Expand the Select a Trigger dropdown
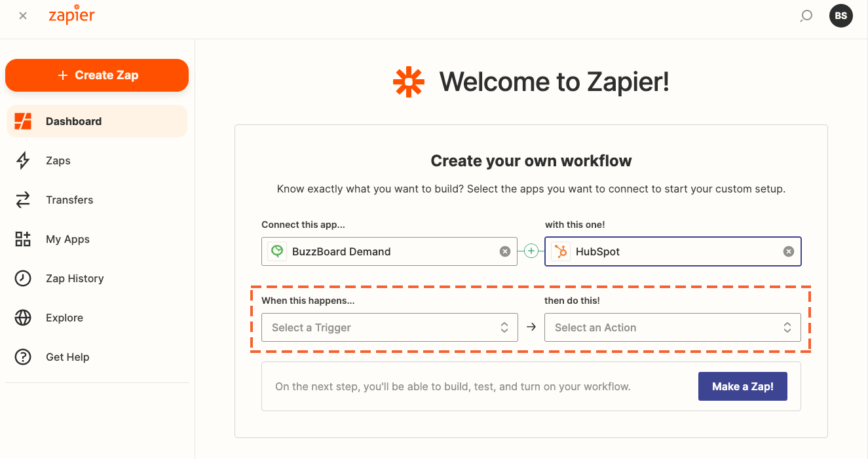The image size is (868, 459). pyautogui.click(x=390, y=327)
